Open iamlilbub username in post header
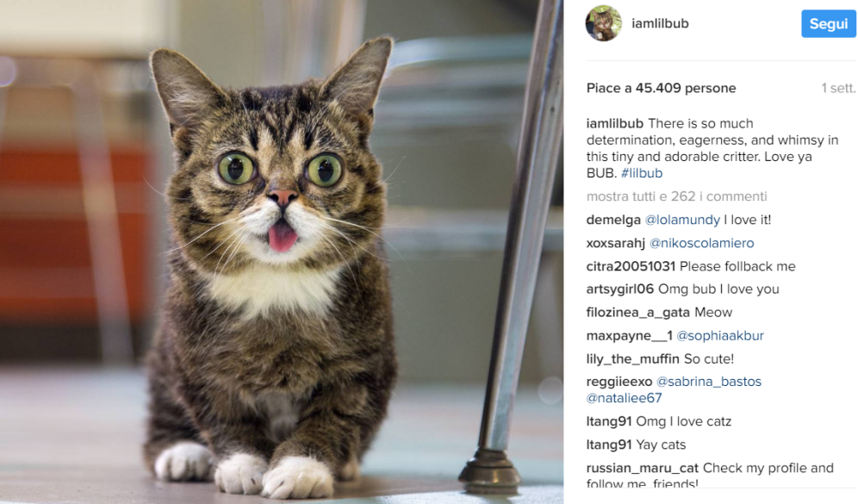 pyautogui.click(x=660, y=23)
